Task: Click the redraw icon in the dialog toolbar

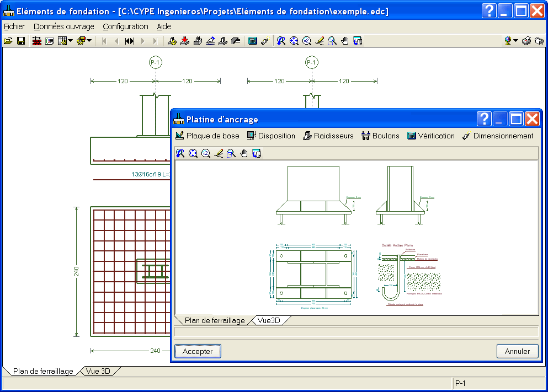Action: 180,153
